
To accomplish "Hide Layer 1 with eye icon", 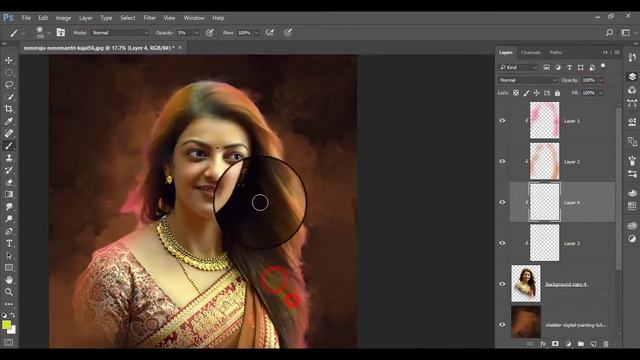I will point(502,121).
